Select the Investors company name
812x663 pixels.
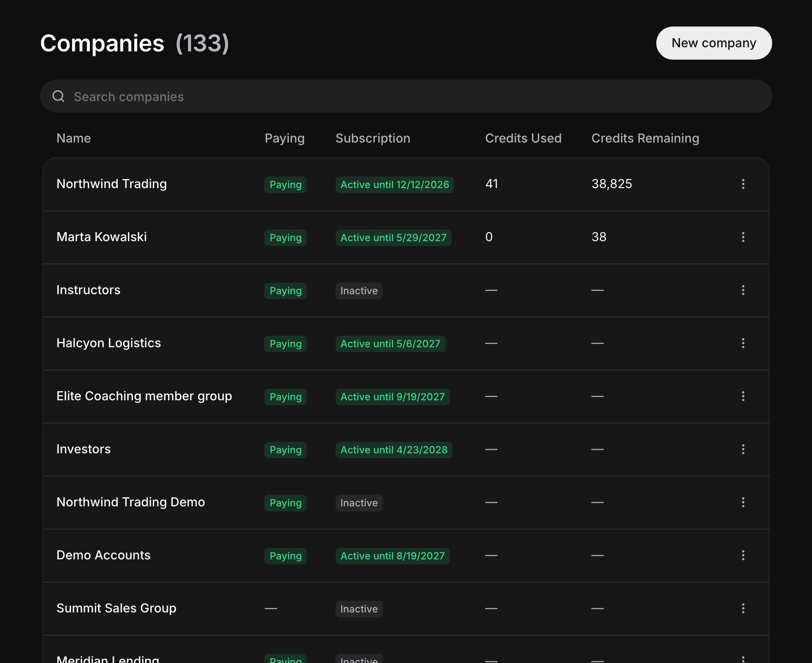click(x=83, y=449)
